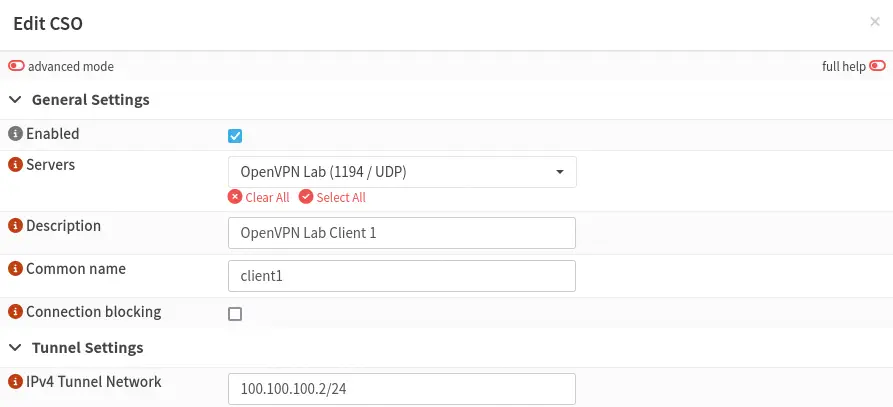
Task: Click the info icon beside IPv4 Tunnel Network
Action: coord(15,382)
